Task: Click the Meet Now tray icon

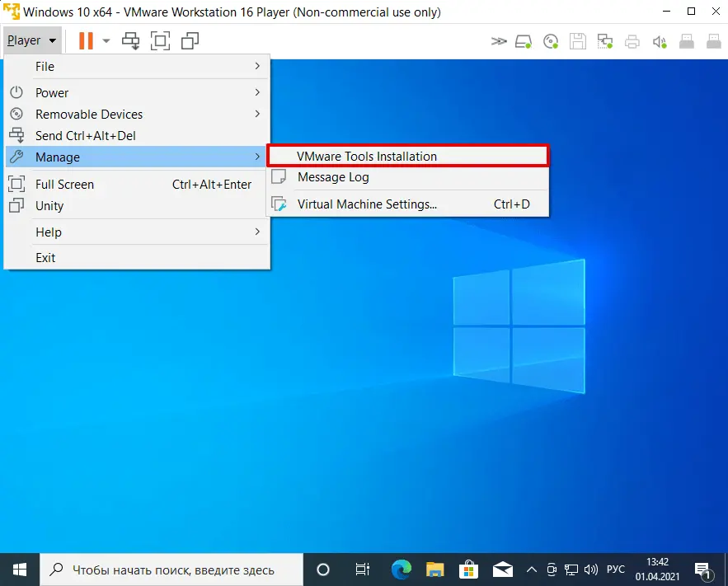Action: (x=552, y=570)
